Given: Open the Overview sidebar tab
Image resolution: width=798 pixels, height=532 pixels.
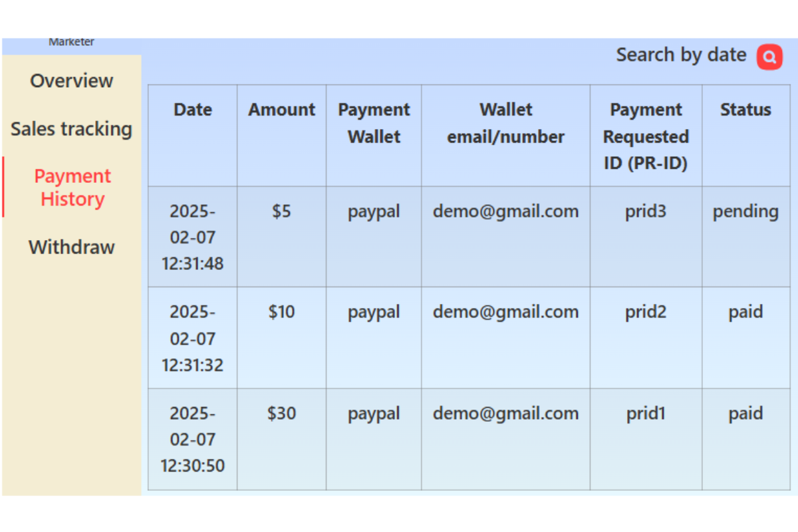Looking at the screenshot, I should pyautogui.click(x=72, y=81).
